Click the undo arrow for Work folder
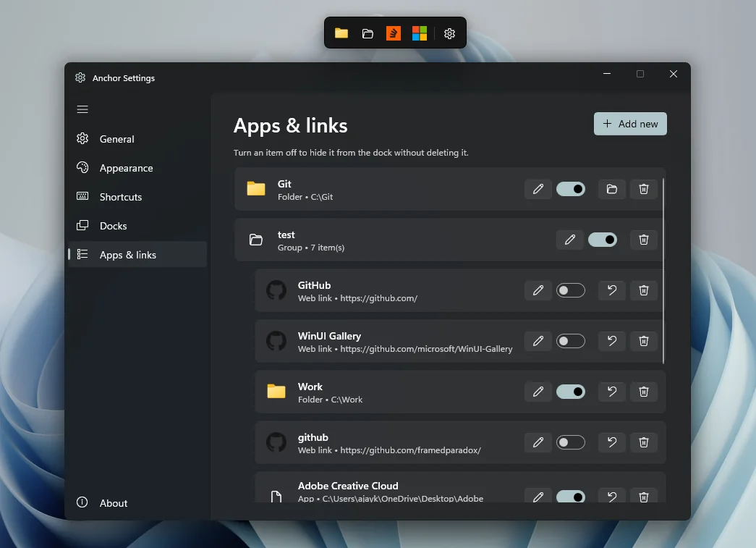 612,392
